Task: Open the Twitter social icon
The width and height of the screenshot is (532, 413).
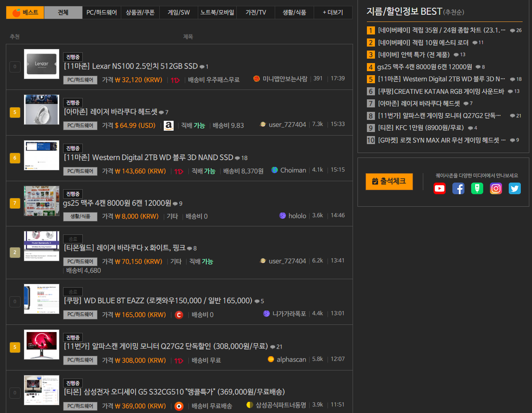Action: 515,188
